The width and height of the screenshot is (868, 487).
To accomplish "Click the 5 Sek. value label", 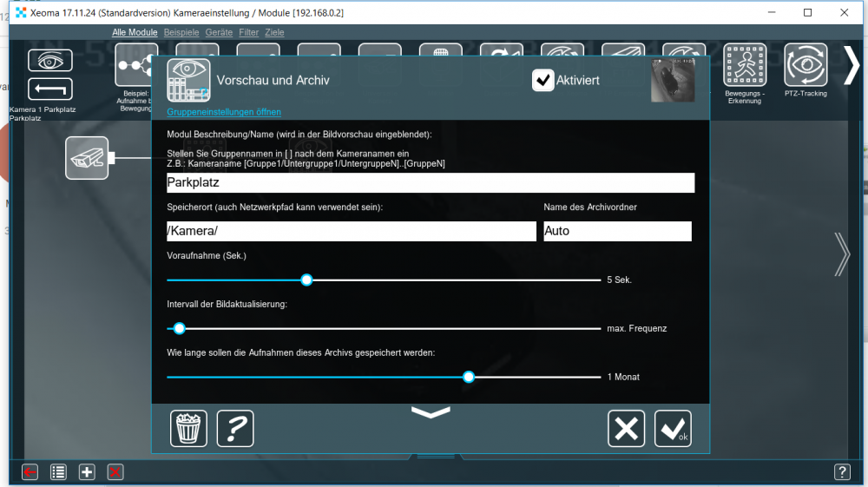I will [x=619, y=280].
